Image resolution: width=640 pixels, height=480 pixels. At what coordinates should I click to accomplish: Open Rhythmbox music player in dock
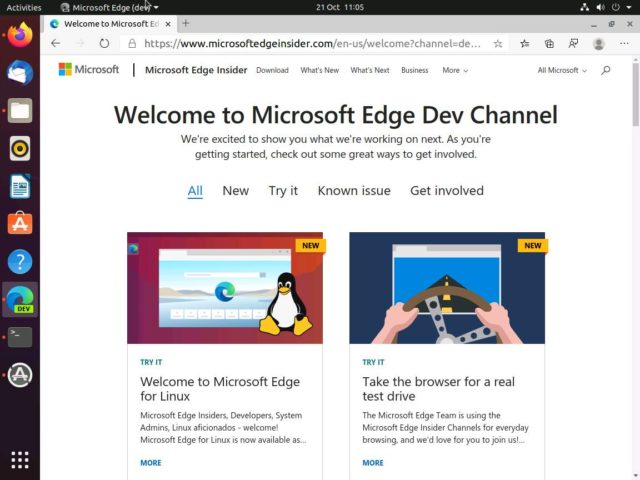point(20,148)
